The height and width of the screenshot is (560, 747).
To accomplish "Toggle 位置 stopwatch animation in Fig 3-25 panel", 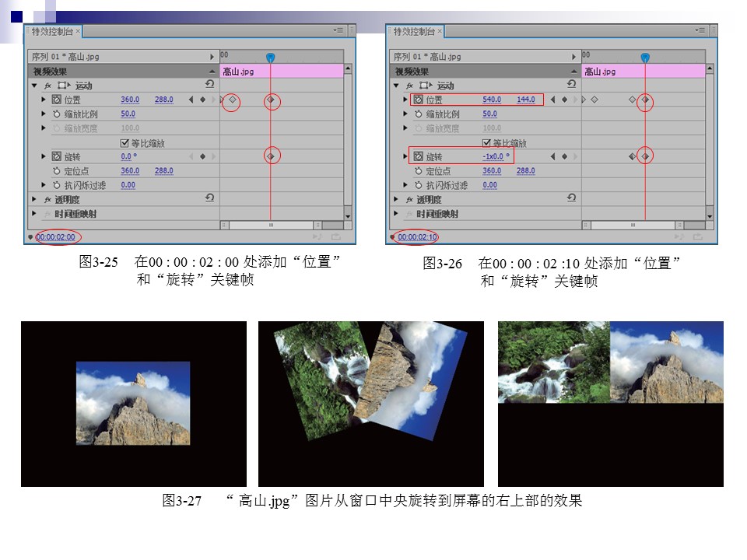I will coord(57,100).
